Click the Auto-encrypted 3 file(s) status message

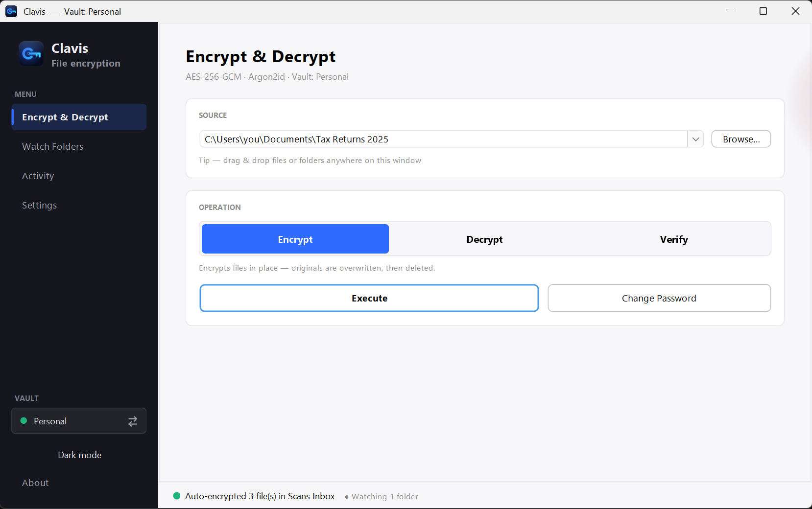coord(260,496)
